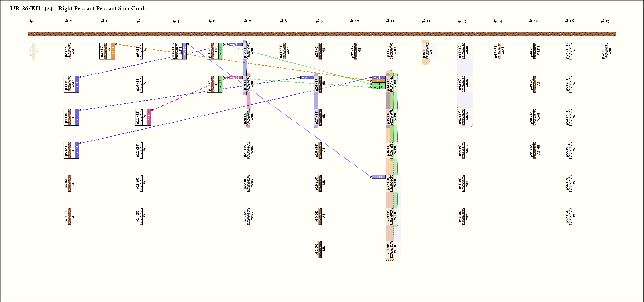Click the orange dot on p8
Image resolution: width=644 pixels, height=302 pixels.
tap(116, 44)
